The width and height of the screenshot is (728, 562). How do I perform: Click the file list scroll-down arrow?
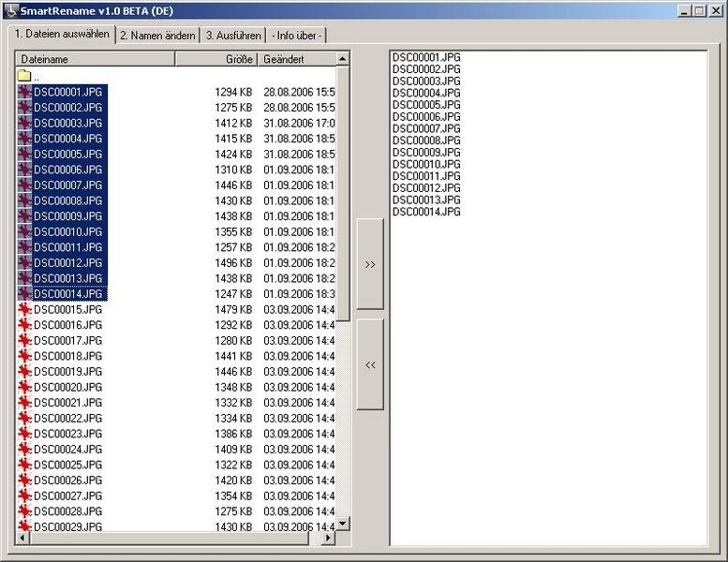point(342,524)
